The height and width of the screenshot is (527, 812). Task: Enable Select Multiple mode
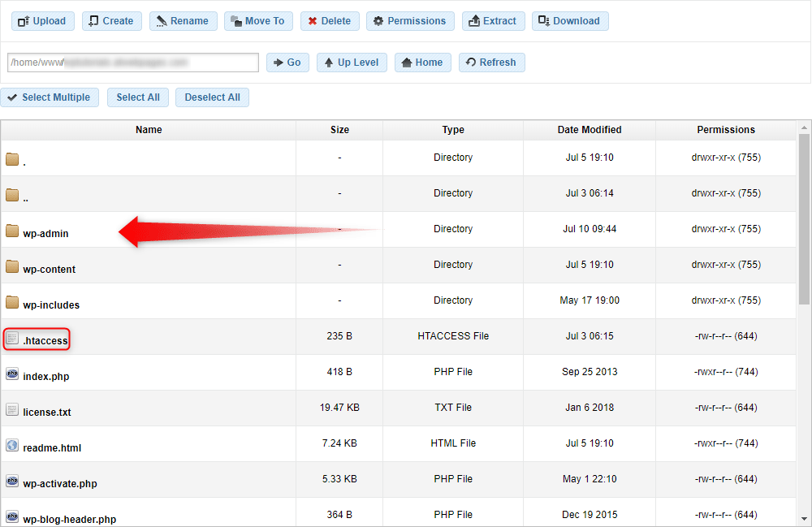50,97
